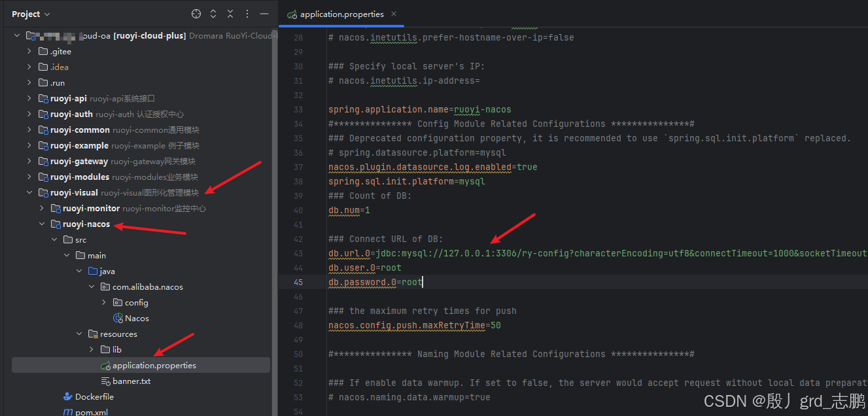Screen dimensions: 868x416
Task: Click the Dockerfile whale icon
Action: pyautogui.click(x=68, y=396)
